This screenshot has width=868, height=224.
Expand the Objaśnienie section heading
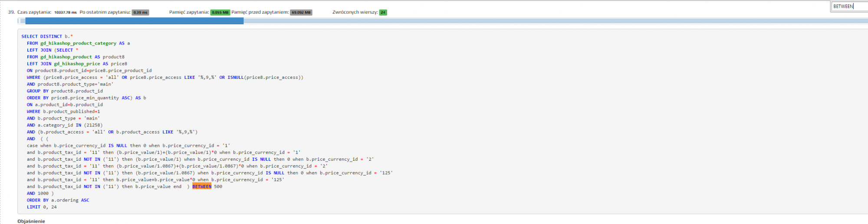pos(31,221)
